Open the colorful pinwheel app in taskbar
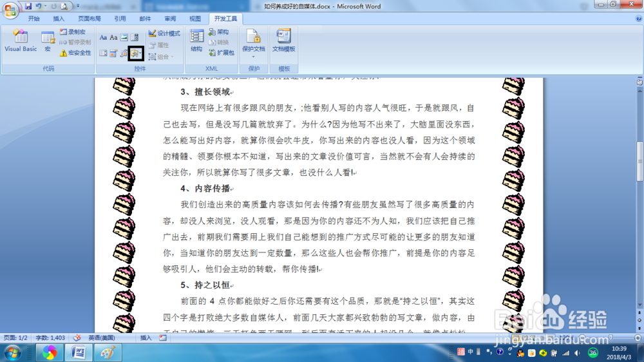 pos(50,353)
